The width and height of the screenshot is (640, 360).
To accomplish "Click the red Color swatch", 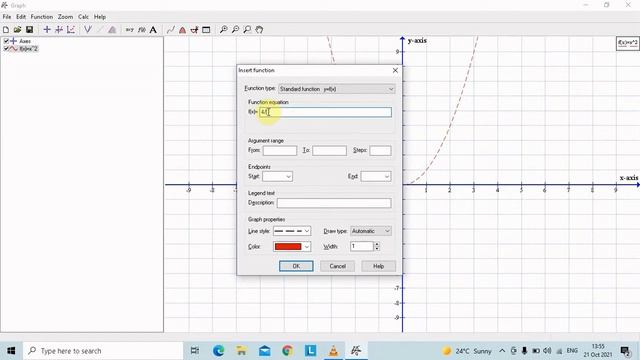I will [288, 247].
